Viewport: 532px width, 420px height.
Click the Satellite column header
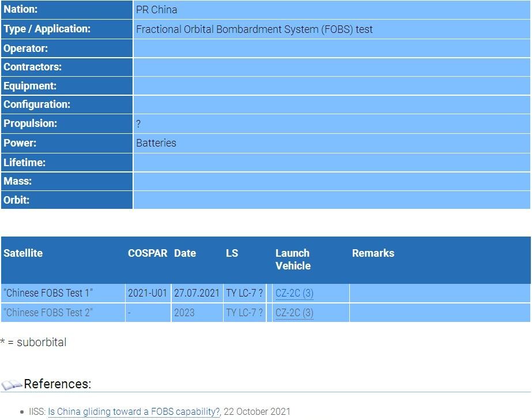(23, 253)
